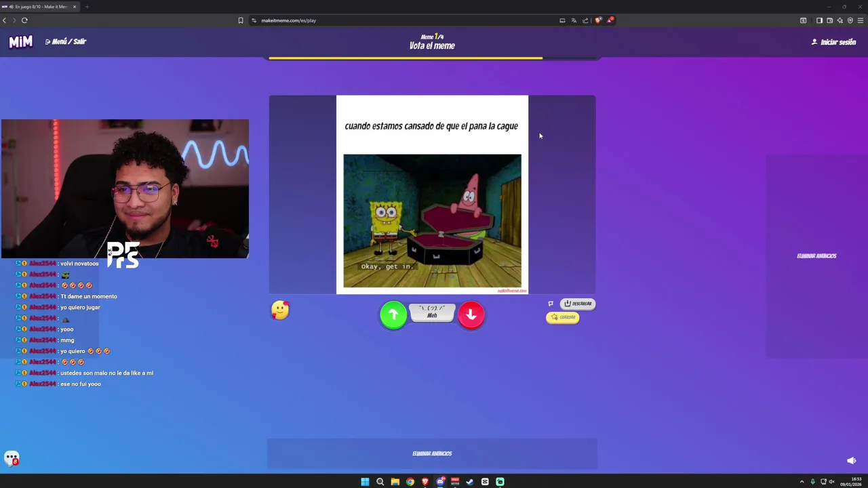Click the share page icon
Viewport: 868px width, 488px height.
pos(585,20)
